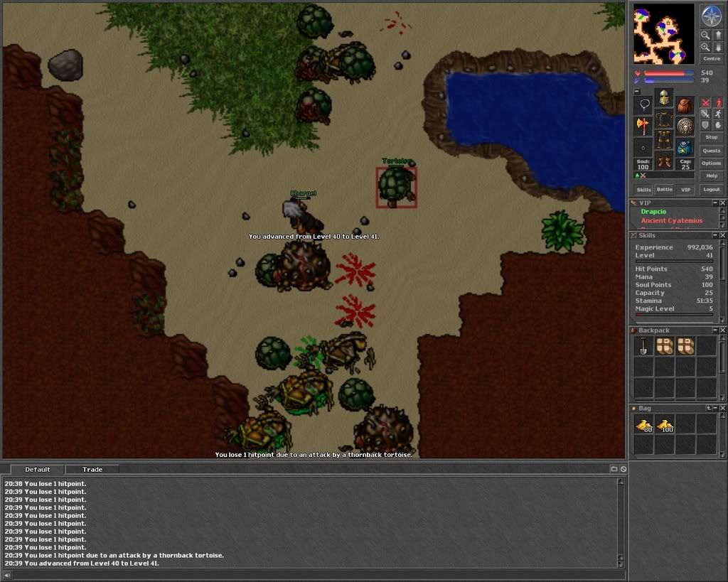This screenshot has width=728, height=582.
Task: Zoom out the minimap with minus magnifier
Action: (x=705, y=36)
